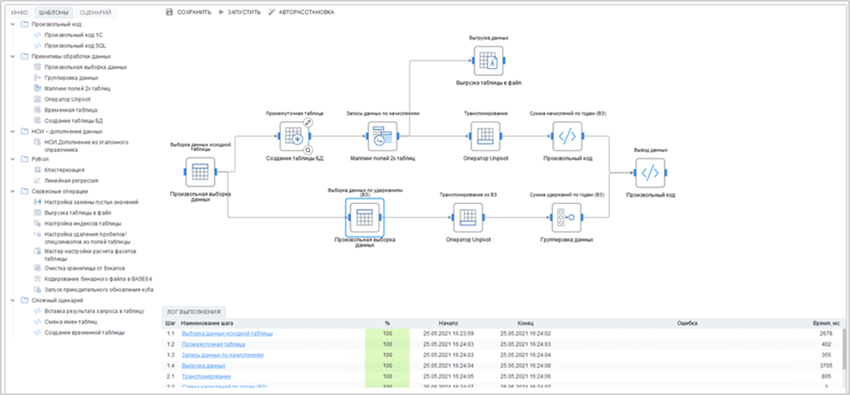Switch to the ИНФО tab

(x=20, y=12)
